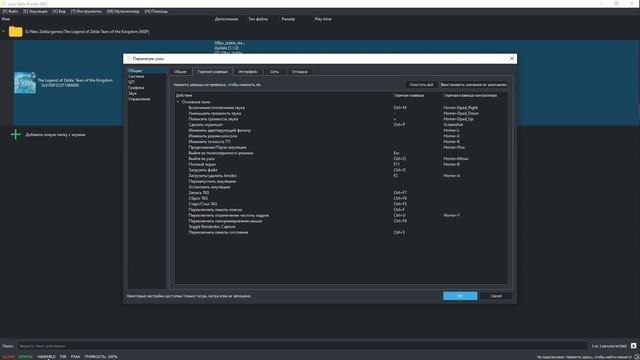Collapse the game folder row arrow
Screen dimensions: 640x360
pos(4,31)
